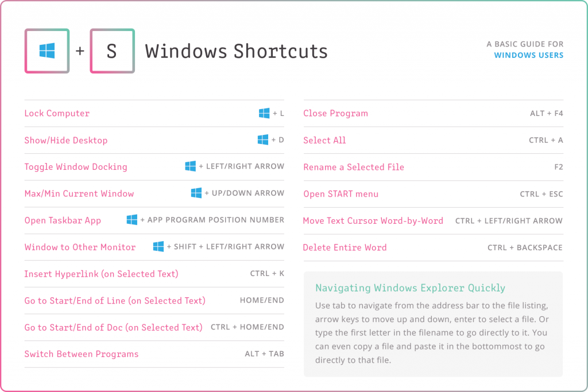The height and width of the screenshot is (392, 588).
Task: Click the Windows logo key in the header
Action: 47,51
